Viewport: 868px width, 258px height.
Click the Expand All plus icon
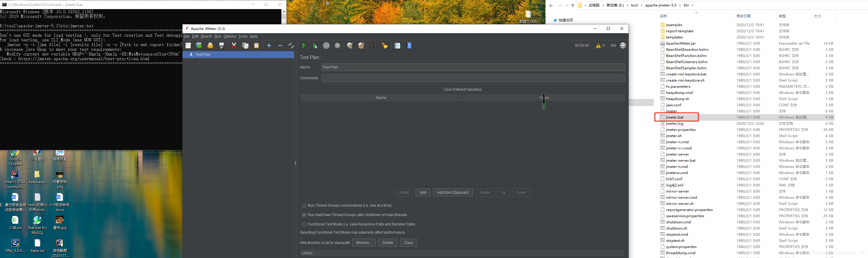click(x=269, y=45)
